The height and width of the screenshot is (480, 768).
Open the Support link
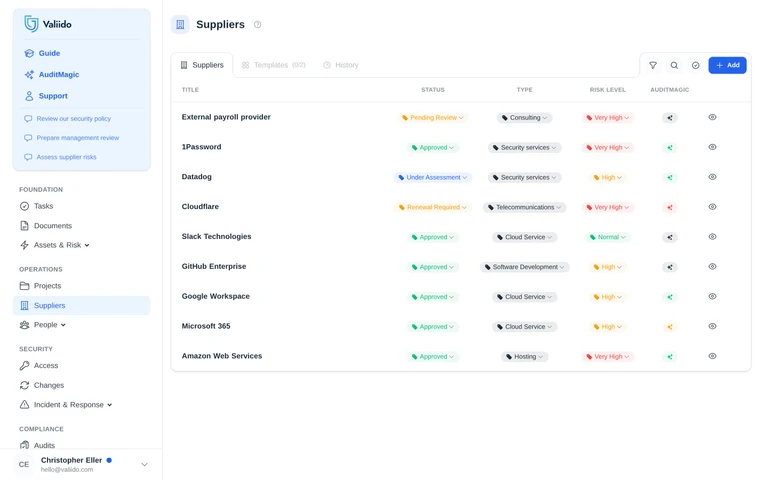pyautogui.click(x=46, y=96)
